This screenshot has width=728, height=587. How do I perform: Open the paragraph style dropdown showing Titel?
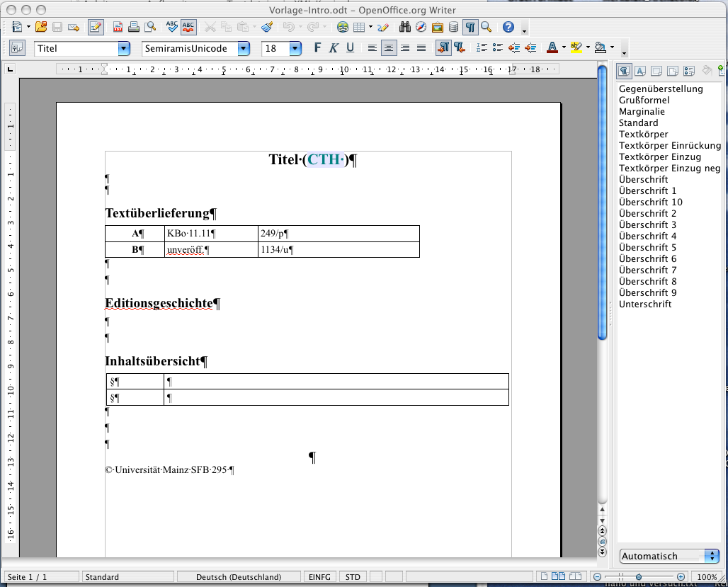[x=124, y=49]
